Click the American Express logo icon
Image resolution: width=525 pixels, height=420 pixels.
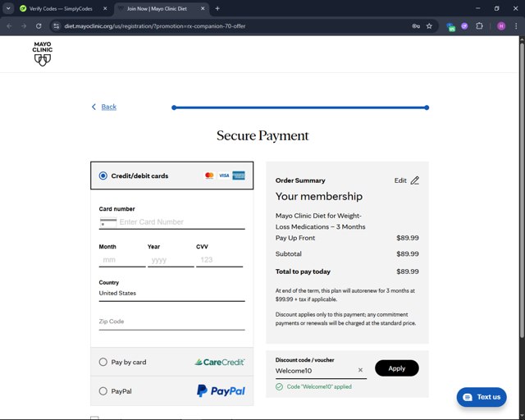click(239, 176)
